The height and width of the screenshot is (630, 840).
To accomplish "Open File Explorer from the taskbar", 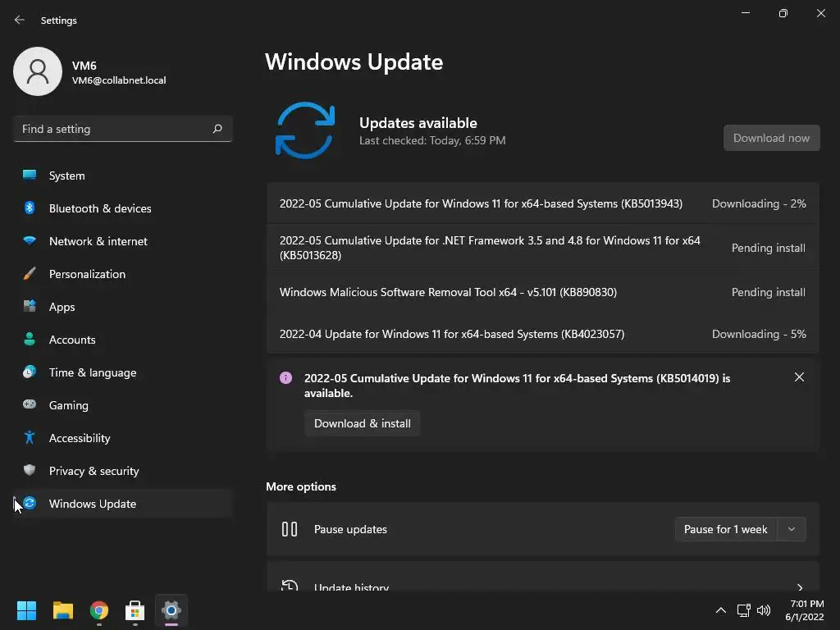I will (x=62, y=610).
